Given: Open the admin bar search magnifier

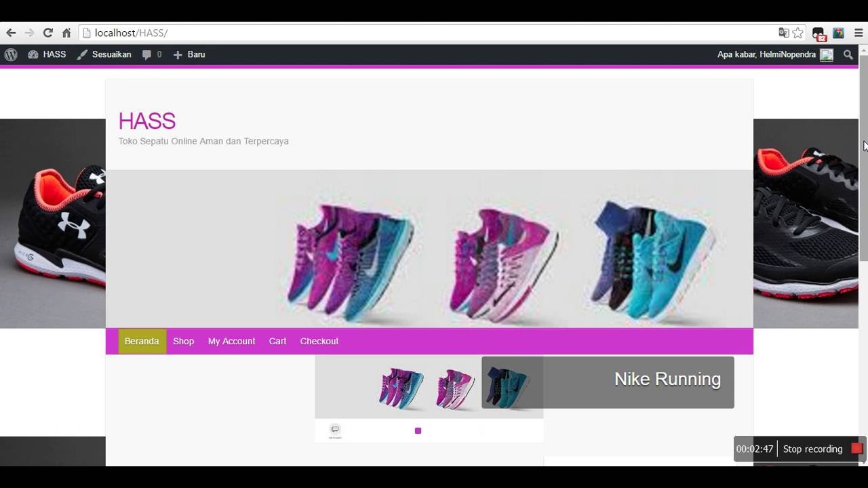Looking at the screenshot, I should click(x=848, y=55).
